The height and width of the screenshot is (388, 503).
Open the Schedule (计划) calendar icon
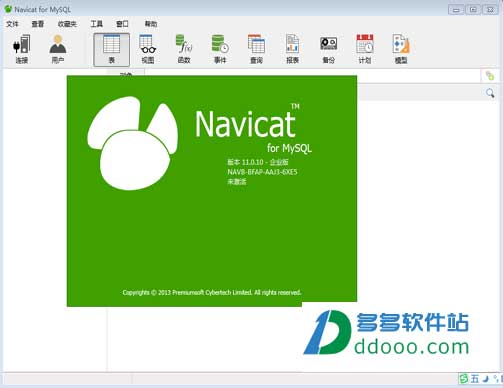[365, 49]
